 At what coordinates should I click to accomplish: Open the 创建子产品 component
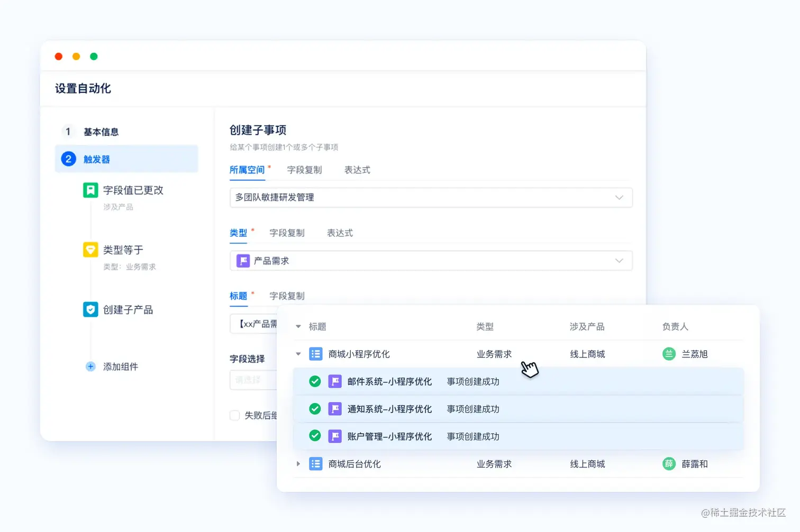[x=128, y=309]
